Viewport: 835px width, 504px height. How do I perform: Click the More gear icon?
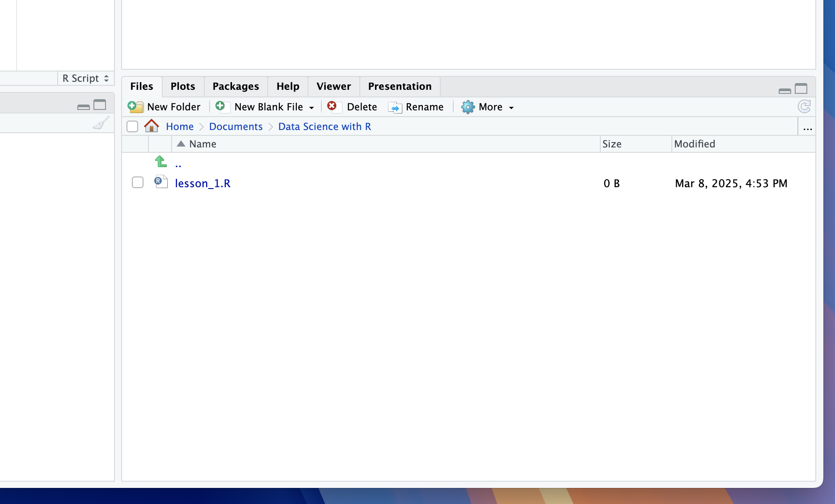[468, 107]
